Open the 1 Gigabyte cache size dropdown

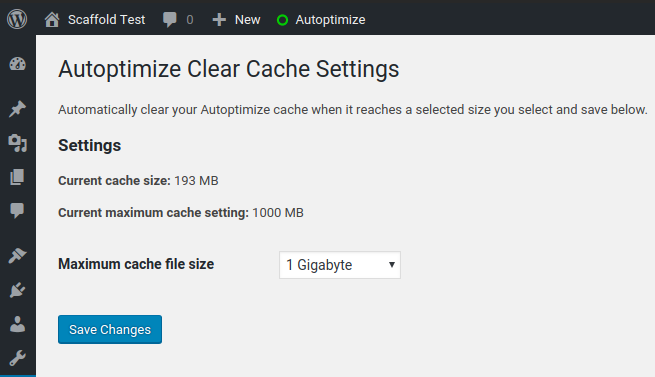pos(340,265)
